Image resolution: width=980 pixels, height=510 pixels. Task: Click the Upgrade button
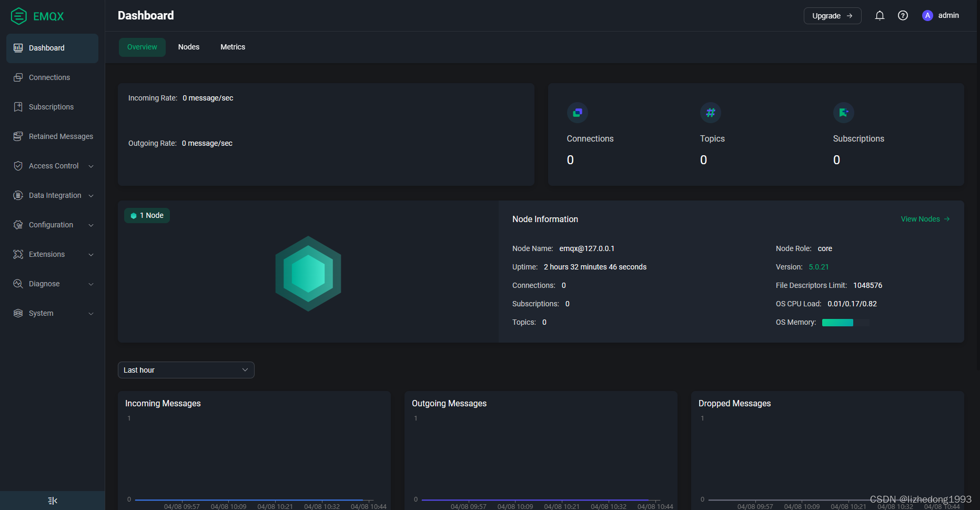[832, 16]
